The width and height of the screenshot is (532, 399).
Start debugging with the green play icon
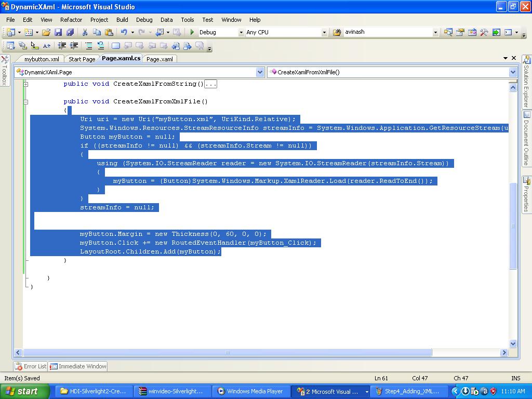[192, 32]
